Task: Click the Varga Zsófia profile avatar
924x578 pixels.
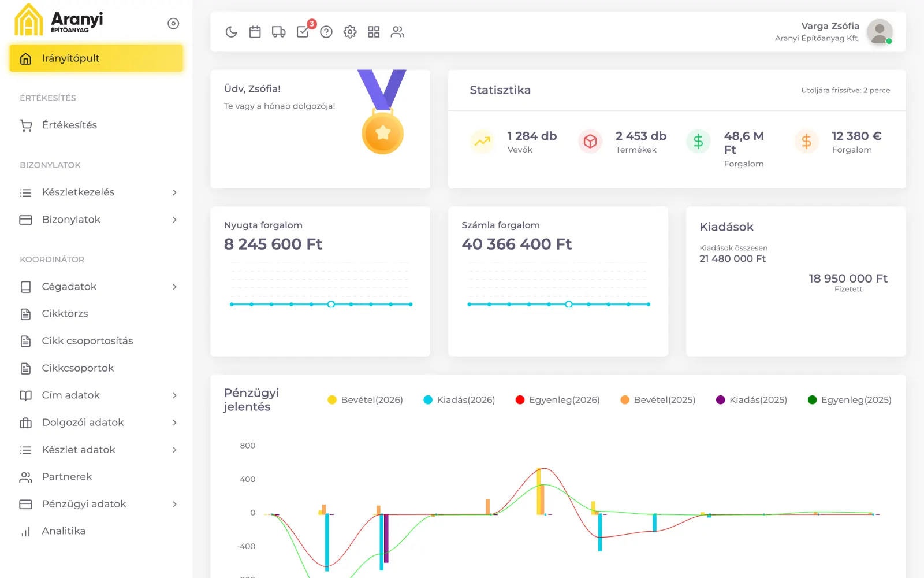Action: tap(880, 32)
